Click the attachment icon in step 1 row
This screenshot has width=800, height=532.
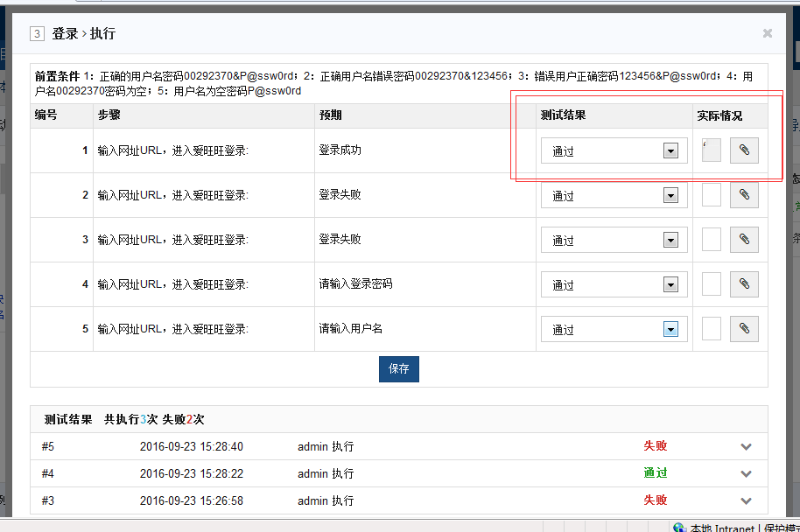point(744,150)
